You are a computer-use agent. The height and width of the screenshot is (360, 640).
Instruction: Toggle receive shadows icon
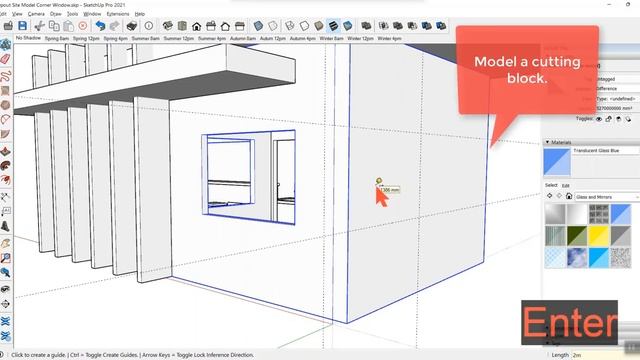pyautogui.click(x=618, y=119)
